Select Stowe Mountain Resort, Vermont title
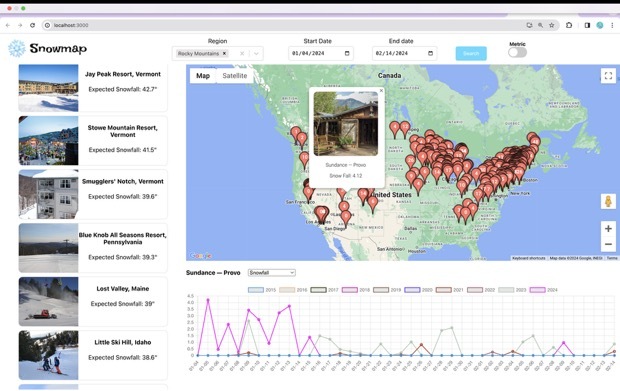This screenshot has width=620, height=391. point(123,131)
